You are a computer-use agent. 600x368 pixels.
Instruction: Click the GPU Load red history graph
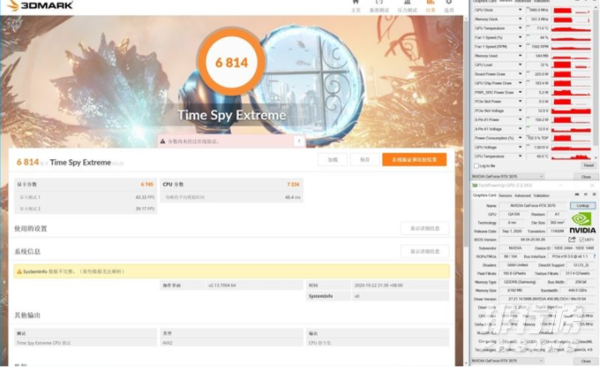[572, 65]
